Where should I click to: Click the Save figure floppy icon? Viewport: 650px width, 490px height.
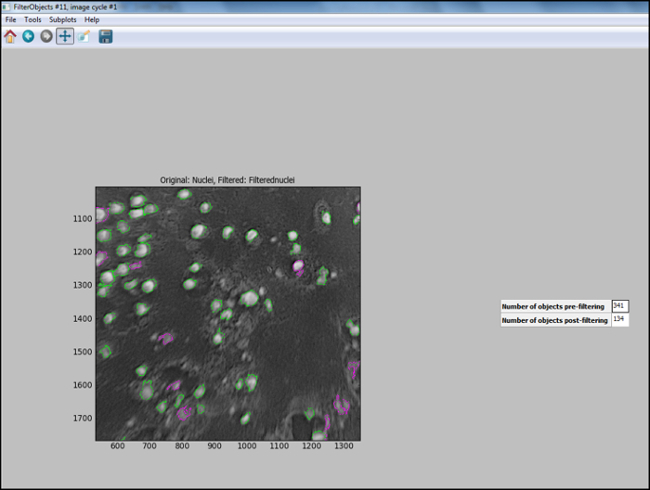click(x=105, y=37)
